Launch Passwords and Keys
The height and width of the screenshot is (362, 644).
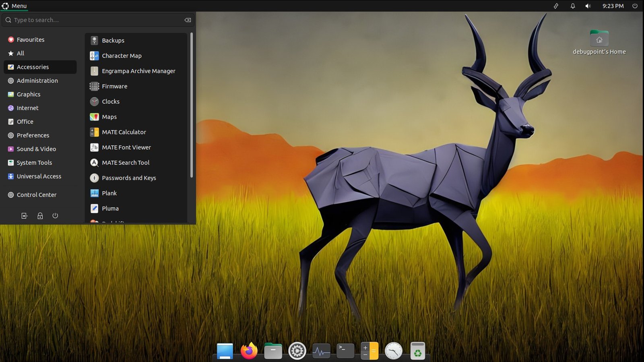pyautogui.click(x=136, y=178)
